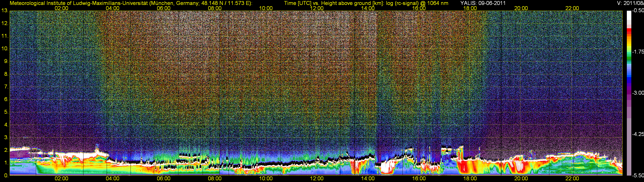Click the height axis label '0.'

point(6,175)
